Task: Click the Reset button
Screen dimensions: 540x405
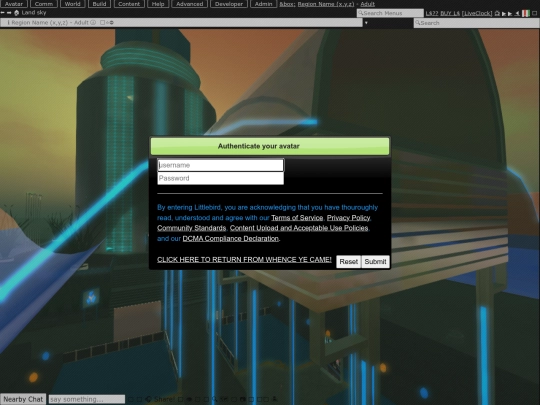Action: [x=349, y=262]
